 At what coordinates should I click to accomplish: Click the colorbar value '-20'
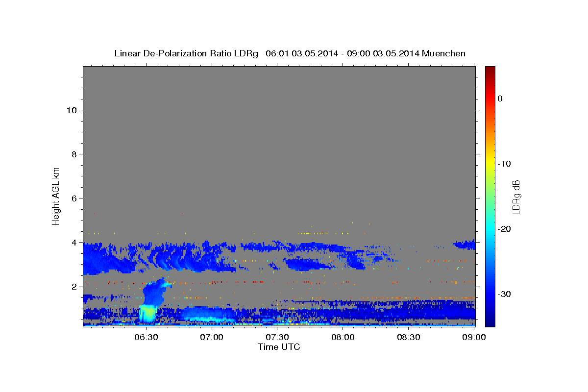[504, 229]
